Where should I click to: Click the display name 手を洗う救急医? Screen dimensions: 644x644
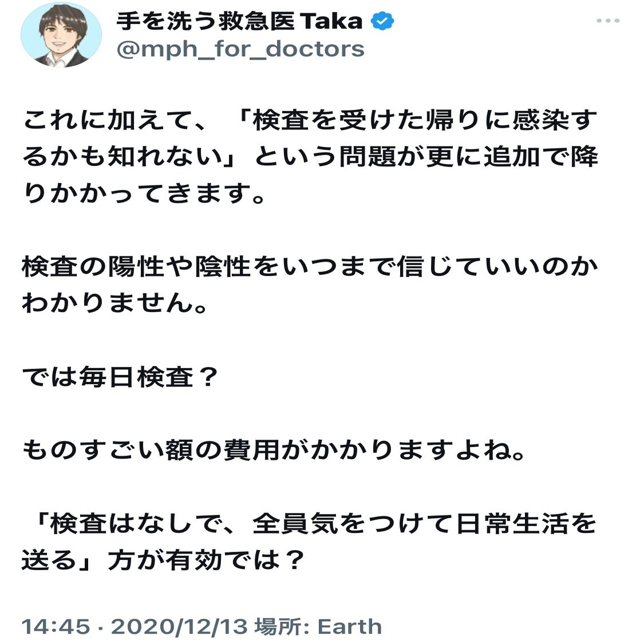pos(205,21)
